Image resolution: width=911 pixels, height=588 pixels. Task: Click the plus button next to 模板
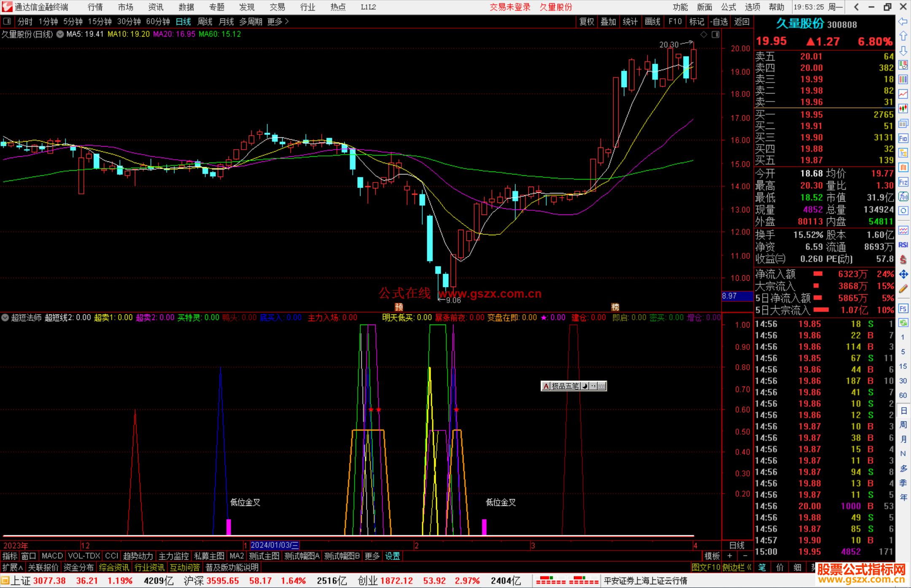(730, 556)
